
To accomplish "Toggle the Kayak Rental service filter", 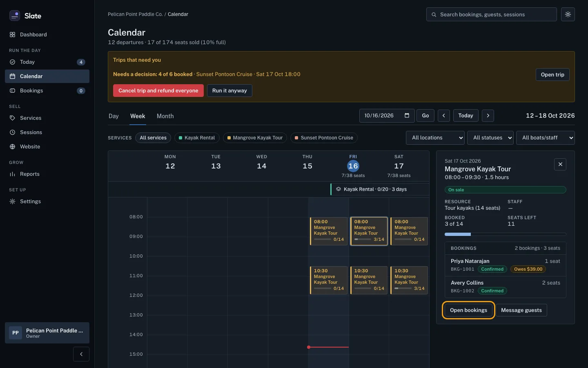I will click(x=197, y=138).
